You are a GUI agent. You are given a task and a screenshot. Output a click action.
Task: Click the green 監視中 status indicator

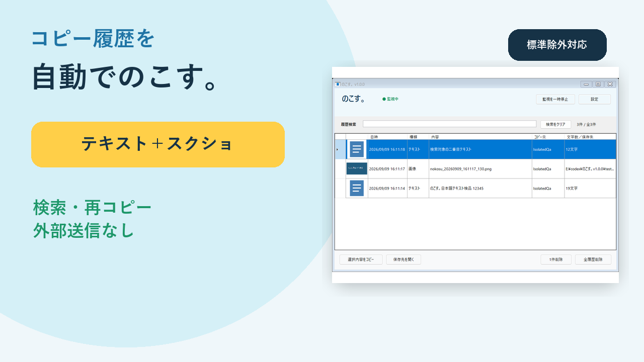point(390,99)
